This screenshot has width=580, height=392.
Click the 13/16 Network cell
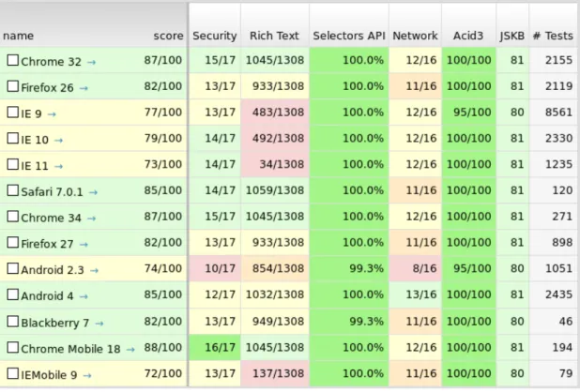click(x=415, y=294)
